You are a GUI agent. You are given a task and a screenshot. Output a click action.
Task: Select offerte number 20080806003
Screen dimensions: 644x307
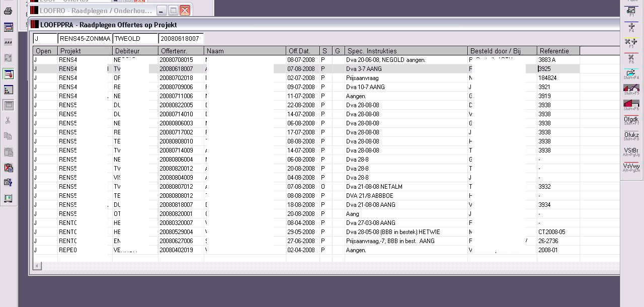point(176,123)
